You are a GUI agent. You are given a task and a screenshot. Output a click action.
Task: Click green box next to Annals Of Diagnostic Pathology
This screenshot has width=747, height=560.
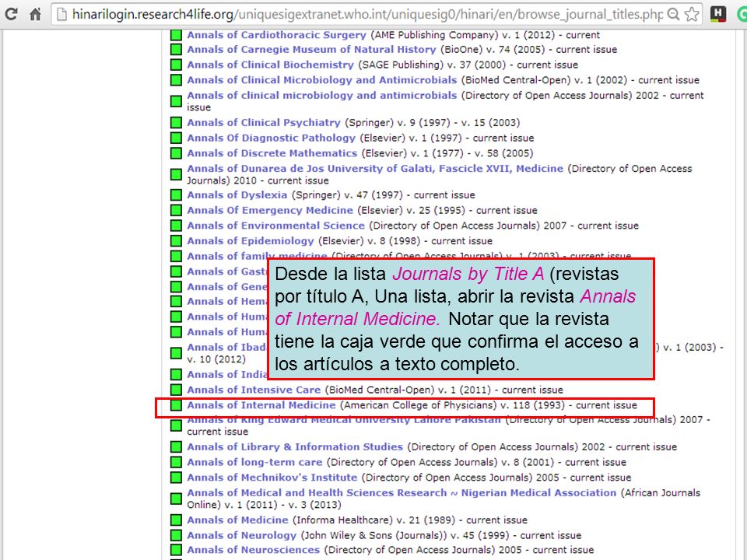(177, 138)
